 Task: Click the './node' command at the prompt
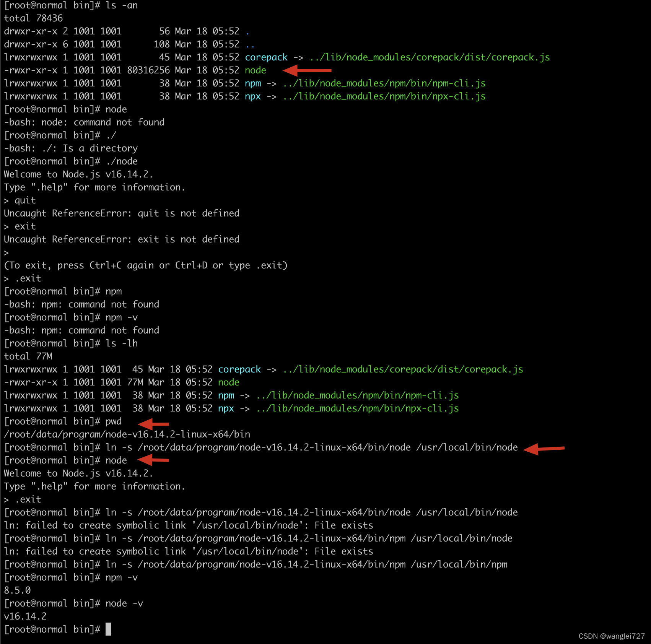pyautogui.click(x=122, y=161)
